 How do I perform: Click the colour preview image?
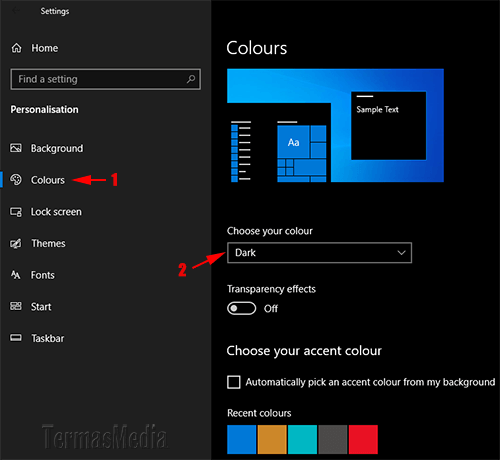tap(335, 125)
